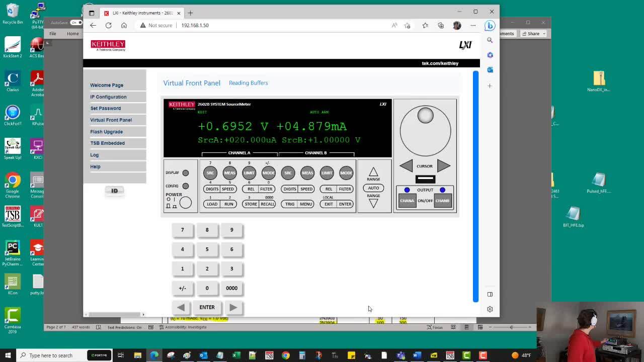Launch TSB from the Windows taskbar

tap(270, 355)
